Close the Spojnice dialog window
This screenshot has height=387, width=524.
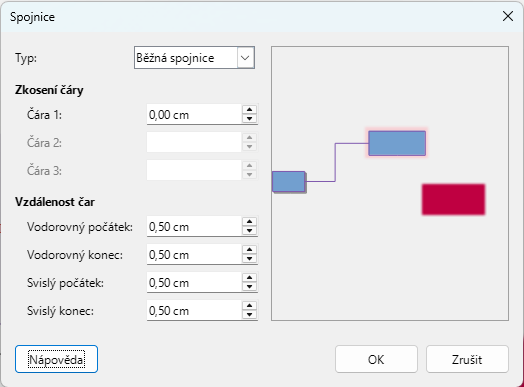coord(508,16)
